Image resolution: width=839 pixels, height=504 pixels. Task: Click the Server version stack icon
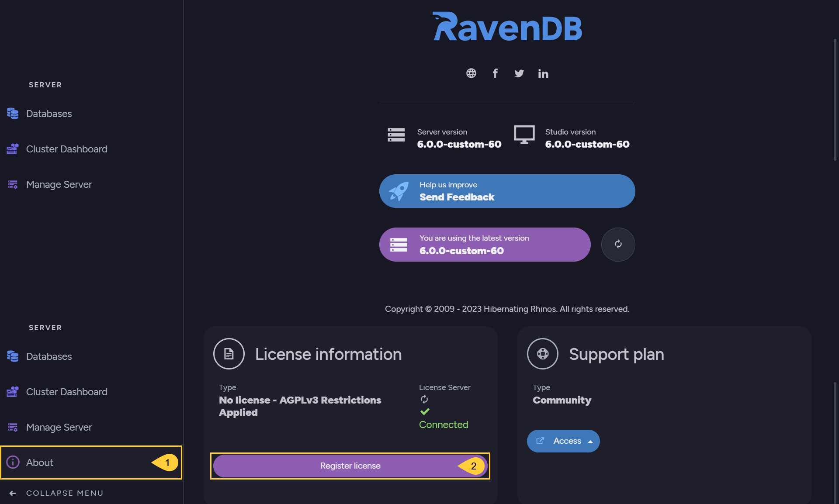pyautogui.click(x=396, y=135)
